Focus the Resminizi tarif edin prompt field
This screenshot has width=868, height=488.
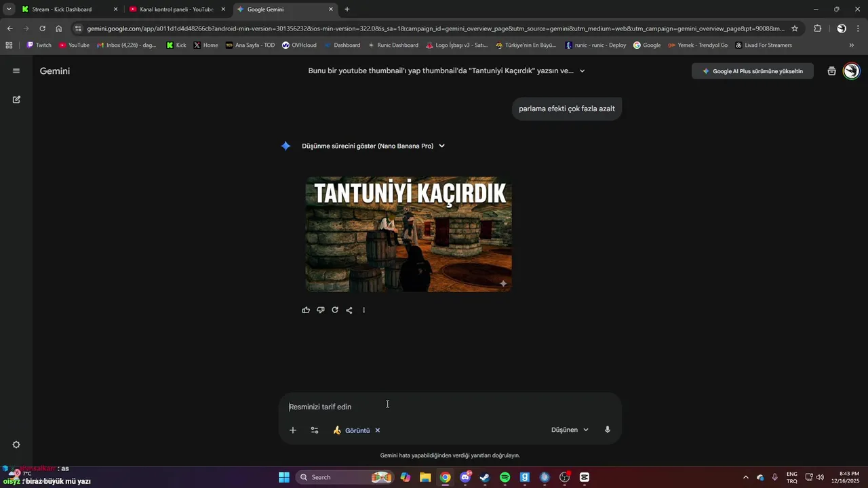click(450, 407)
